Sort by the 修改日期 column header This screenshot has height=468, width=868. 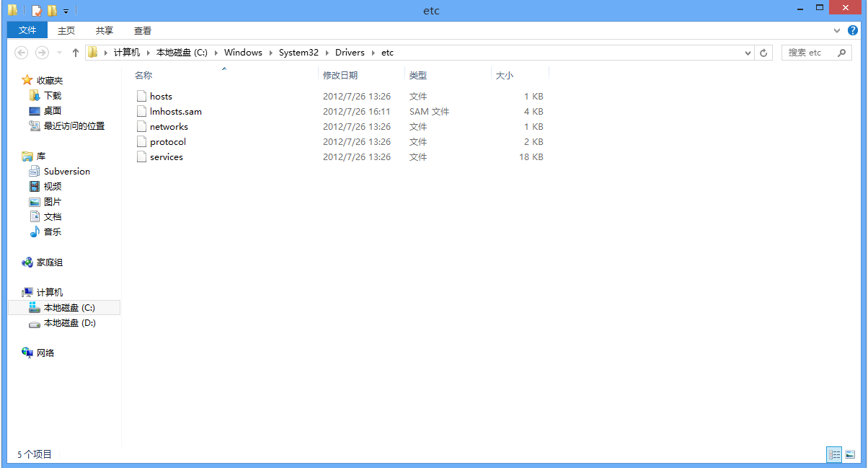(x=340, y=75)
